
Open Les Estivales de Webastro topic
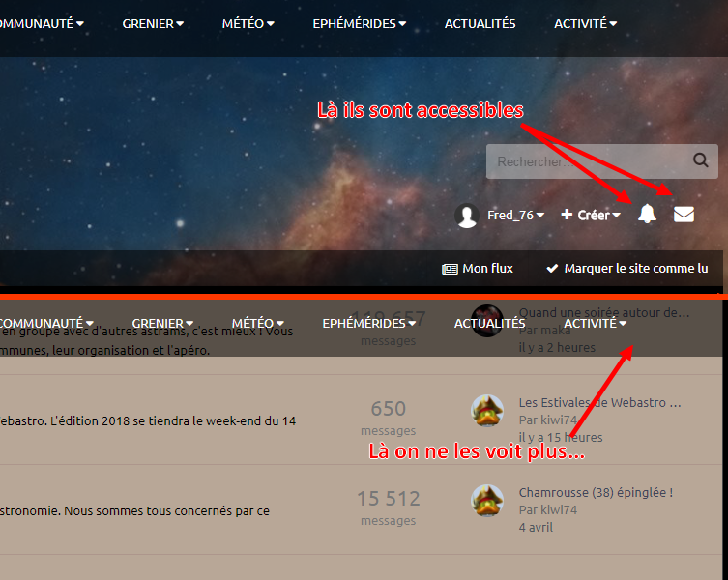[x=599, y=402]
